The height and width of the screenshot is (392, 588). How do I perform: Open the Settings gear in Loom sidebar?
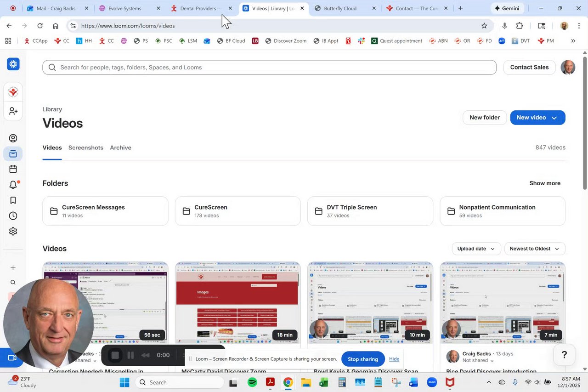click(x=13, y=232)
